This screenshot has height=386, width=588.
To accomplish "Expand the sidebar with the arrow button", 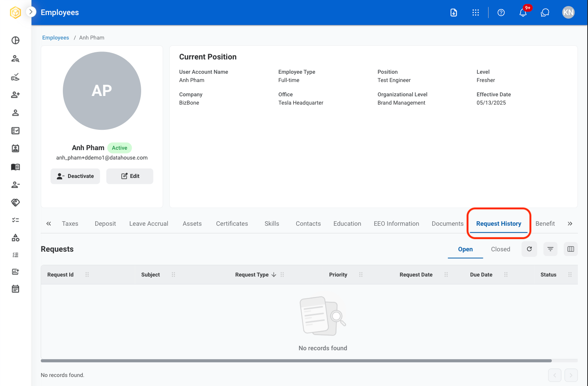I will pyautogui.click(x=31, y=12).
